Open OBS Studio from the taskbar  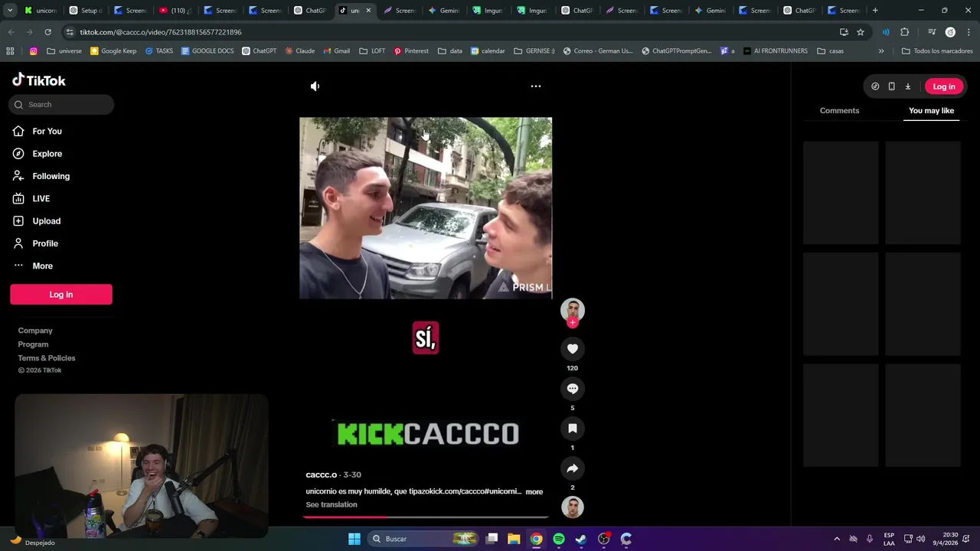tap(604, 539)
